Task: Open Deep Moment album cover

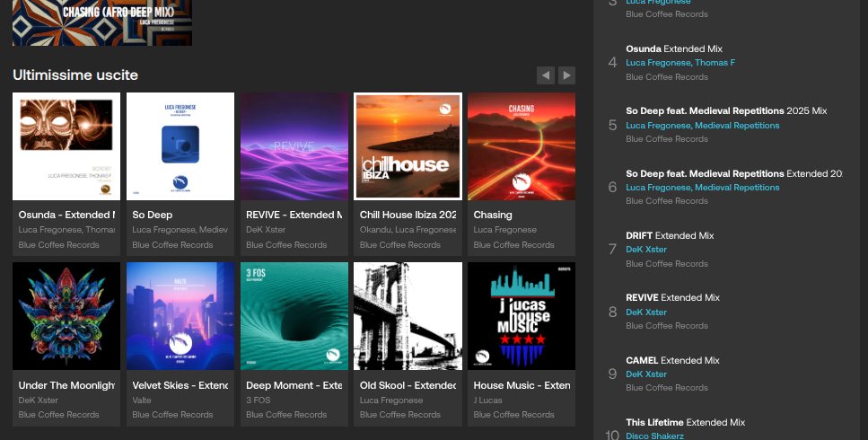Action: 294,316
